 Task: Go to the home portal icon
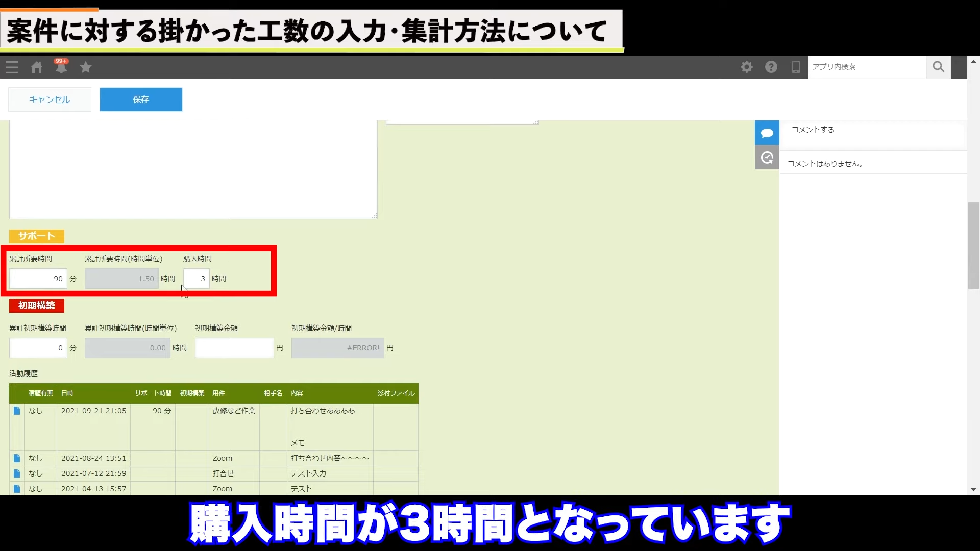37,67
